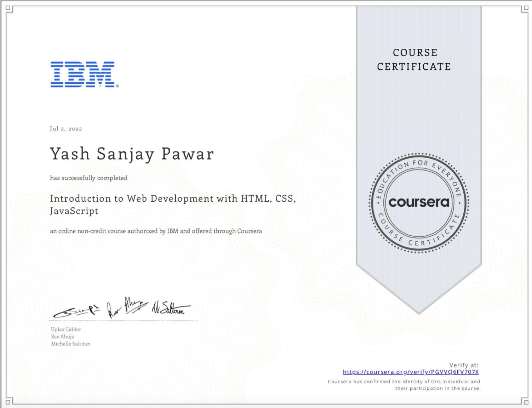Click the top-left corner border ornament
This screenshot has height=408, width=532.
[x=8, y=8]
